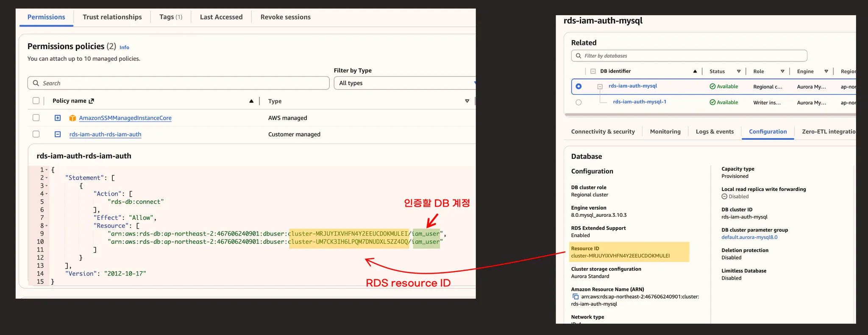Viewport: 868px width, 335px height.
Task: Collapse the rds-iam-auth-rds-iam-auth policy row
Action: 58,134
